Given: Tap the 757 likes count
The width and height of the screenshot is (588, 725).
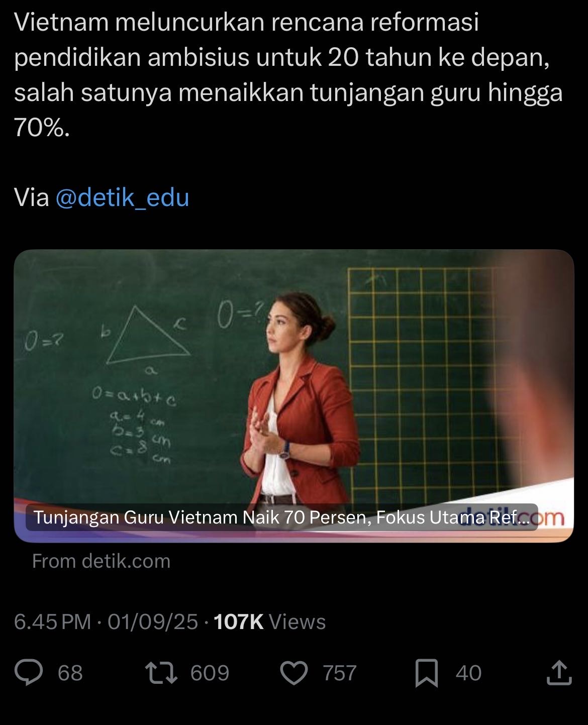Looking at the screenshot, I should (340, 673).
